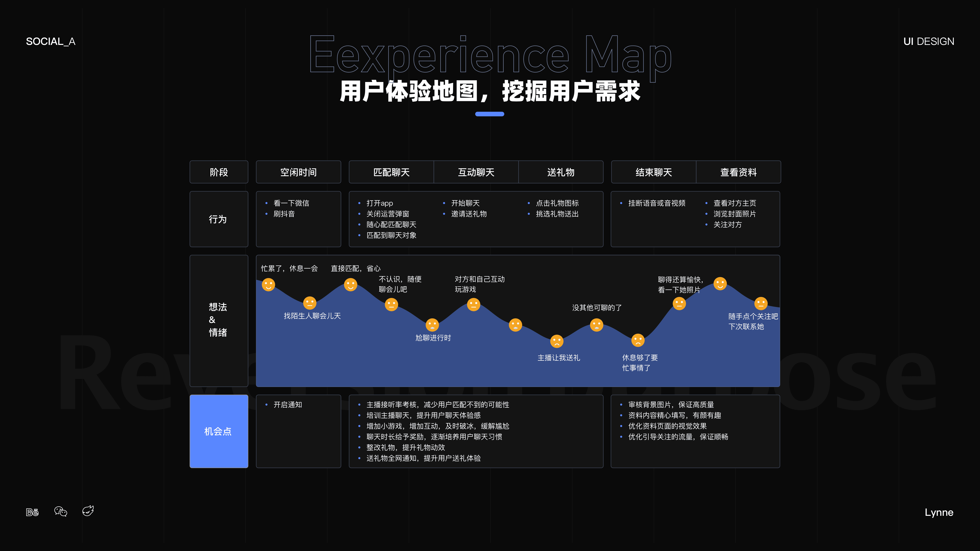Click the 行为 row label
The width and height of the screenshot is (980, 551).
point(219,219)
